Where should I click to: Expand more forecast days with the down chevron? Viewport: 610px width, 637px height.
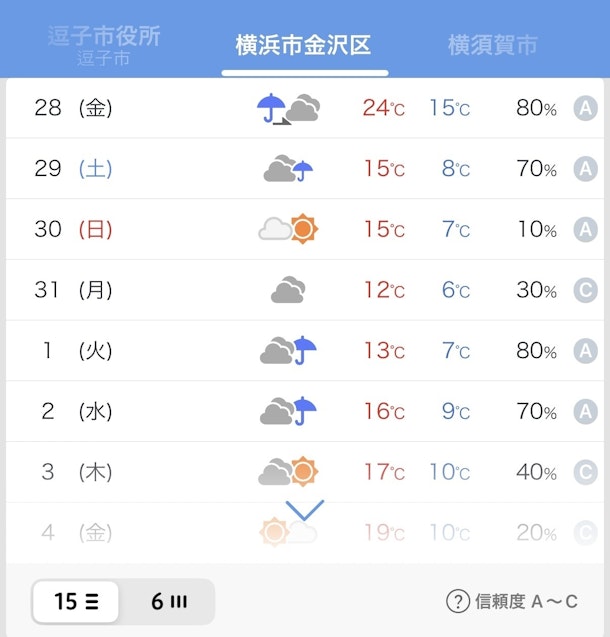tap(305, 511)
